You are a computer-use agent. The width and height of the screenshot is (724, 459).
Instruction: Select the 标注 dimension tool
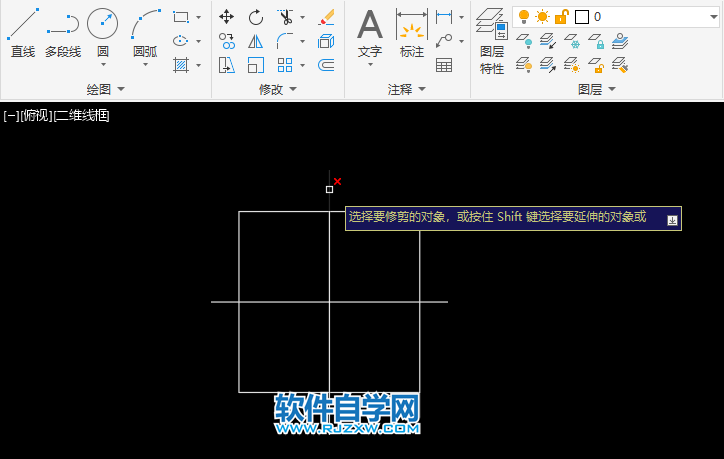point(412,32)
